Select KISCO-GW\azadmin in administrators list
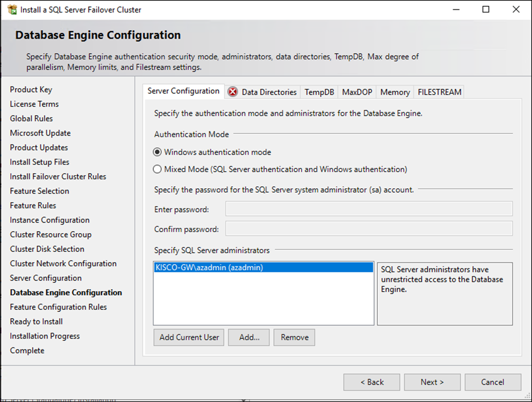 point(264,267)
